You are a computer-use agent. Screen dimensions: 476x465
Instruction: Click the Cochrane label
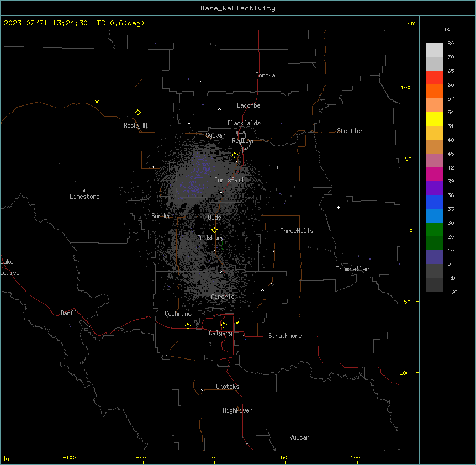point(178,314)
